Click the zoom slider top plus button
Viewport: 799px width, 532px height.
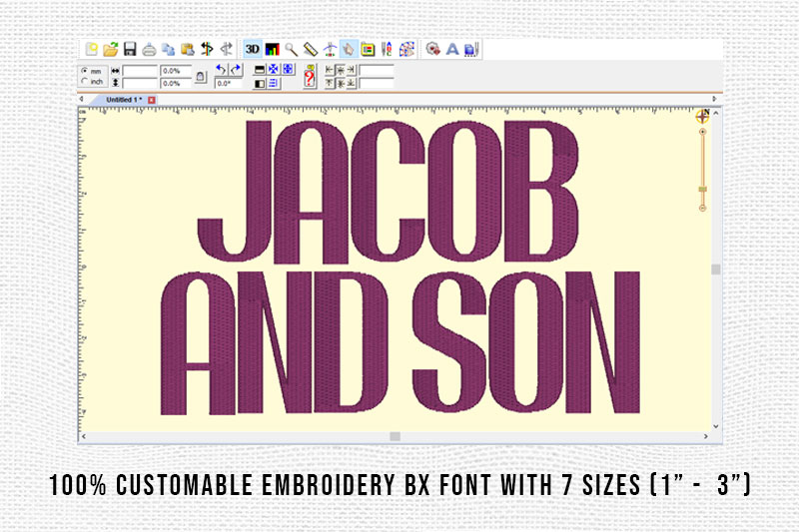coord(703,132)
